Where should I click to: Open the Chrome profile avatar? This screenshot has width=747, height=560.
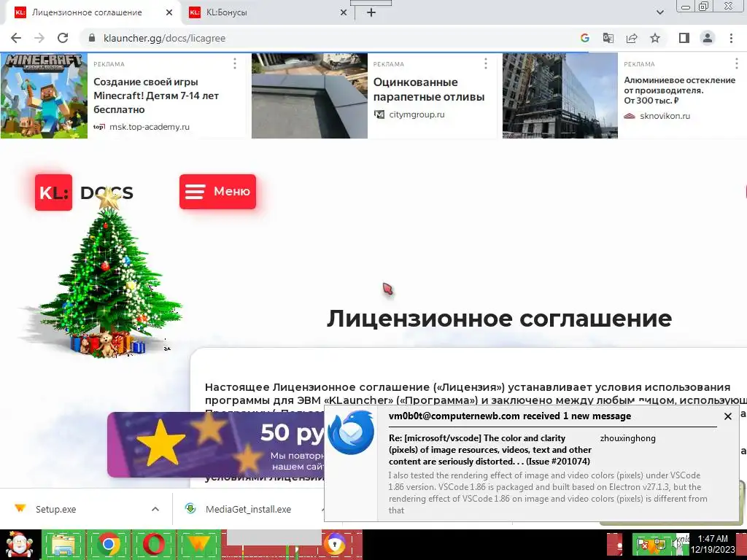coord(708,38)
